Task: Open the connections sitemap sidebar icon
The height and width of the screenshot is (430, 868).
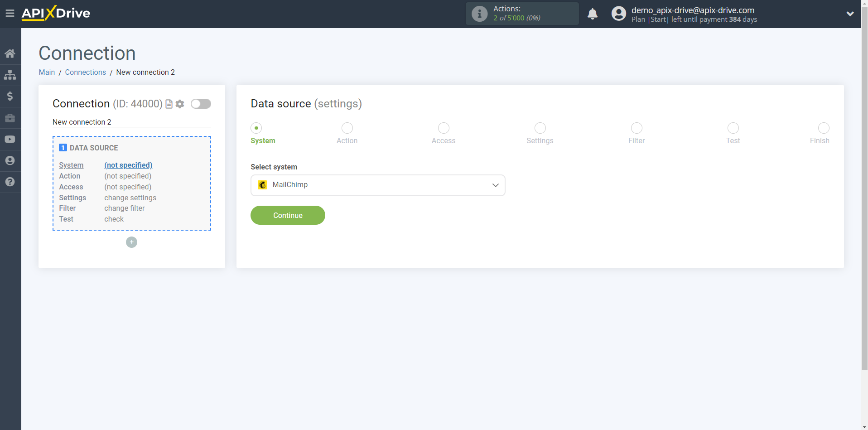Action: (x=10, y=75)
